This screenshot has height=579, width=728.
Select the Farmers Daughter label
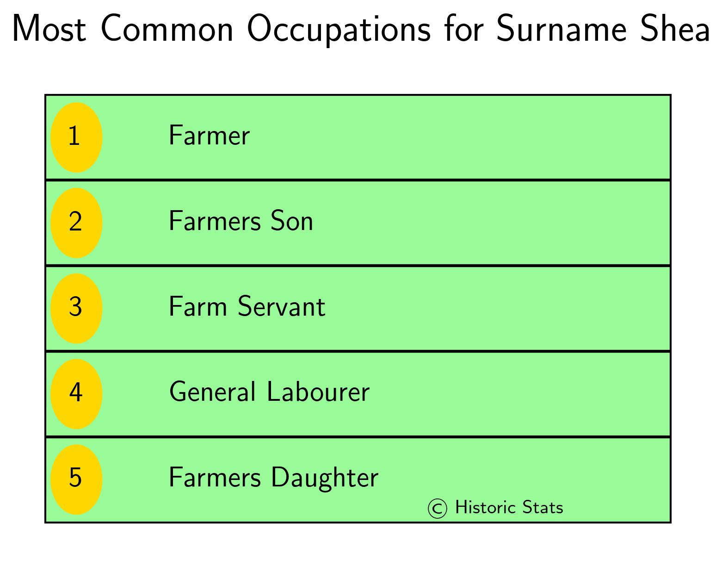point(273,478)
